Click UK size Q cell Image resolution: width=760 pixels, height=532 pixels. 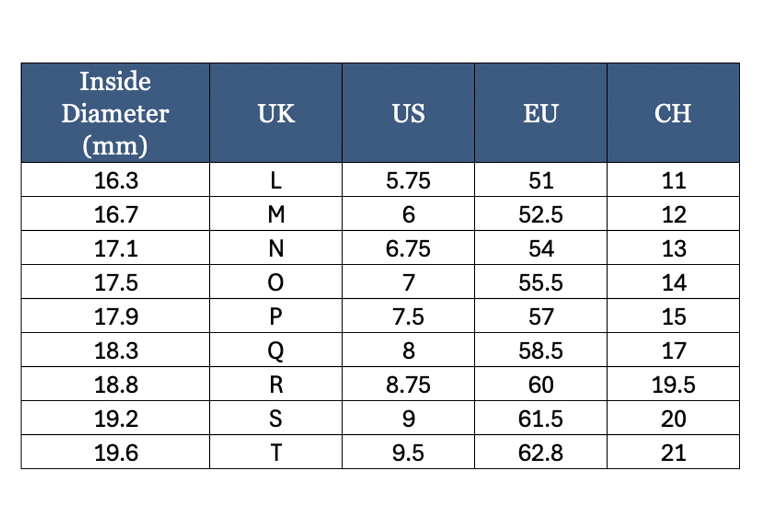coord(276,350)
